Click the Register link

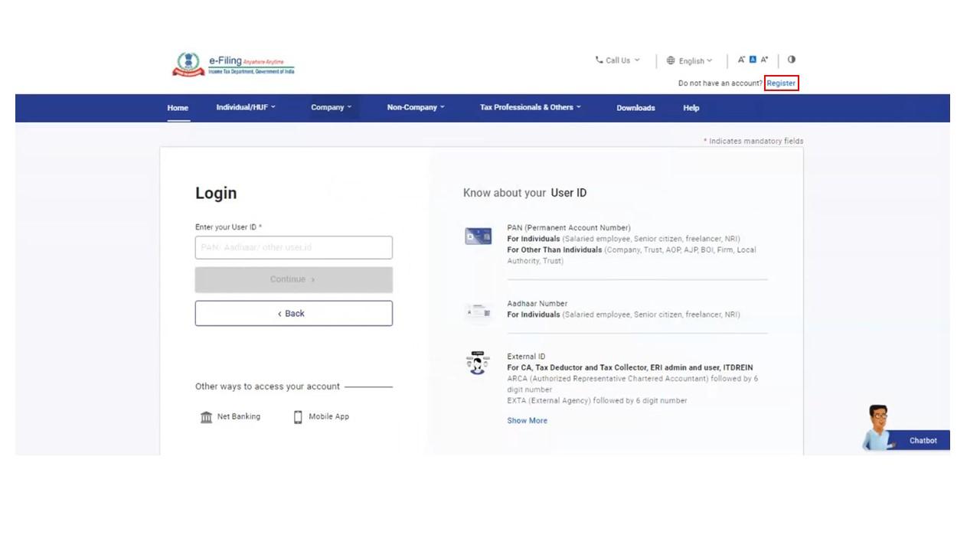(x=780, y=83)
